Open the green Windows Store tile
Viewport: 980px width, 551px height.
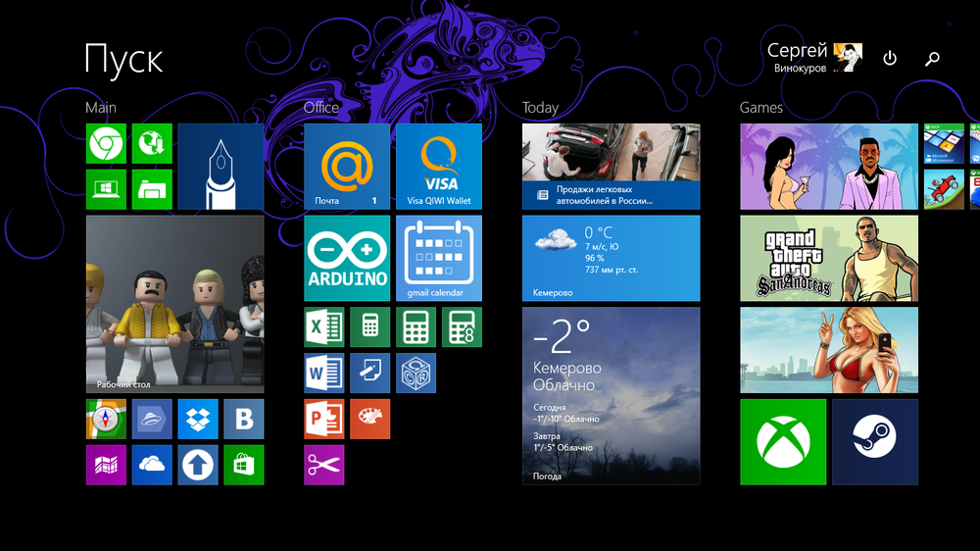244,465
